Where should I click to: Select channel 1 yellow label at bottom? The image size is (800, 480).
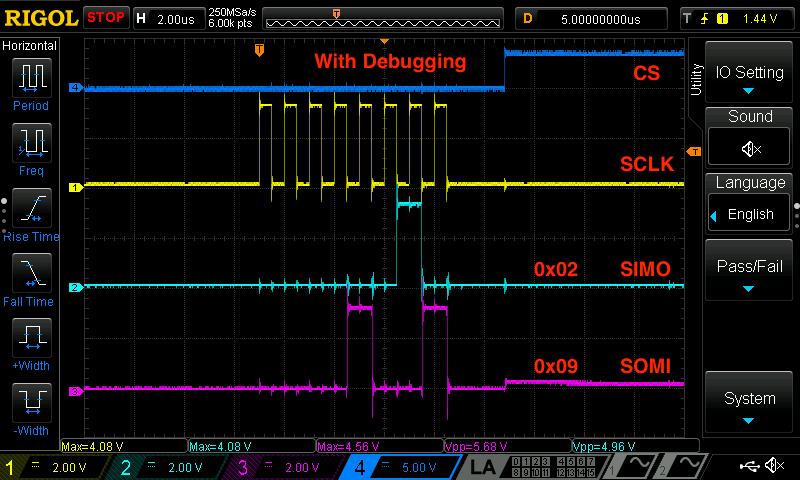(x=10, y=467)
